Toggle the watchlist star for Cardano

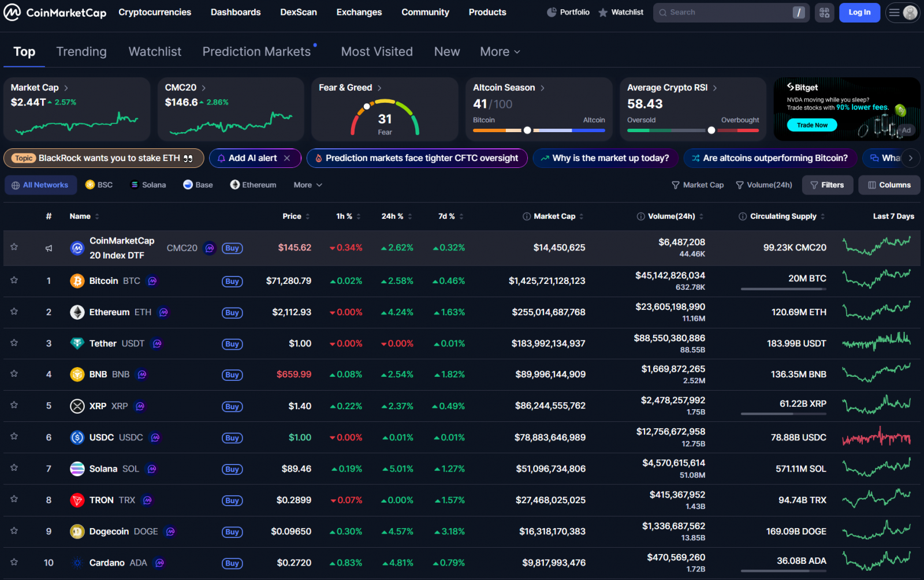click(14, 562)
